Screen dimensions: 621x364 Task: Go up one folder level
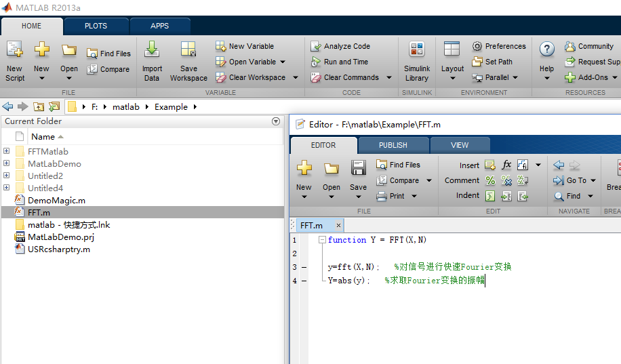[x=39, y=106]
